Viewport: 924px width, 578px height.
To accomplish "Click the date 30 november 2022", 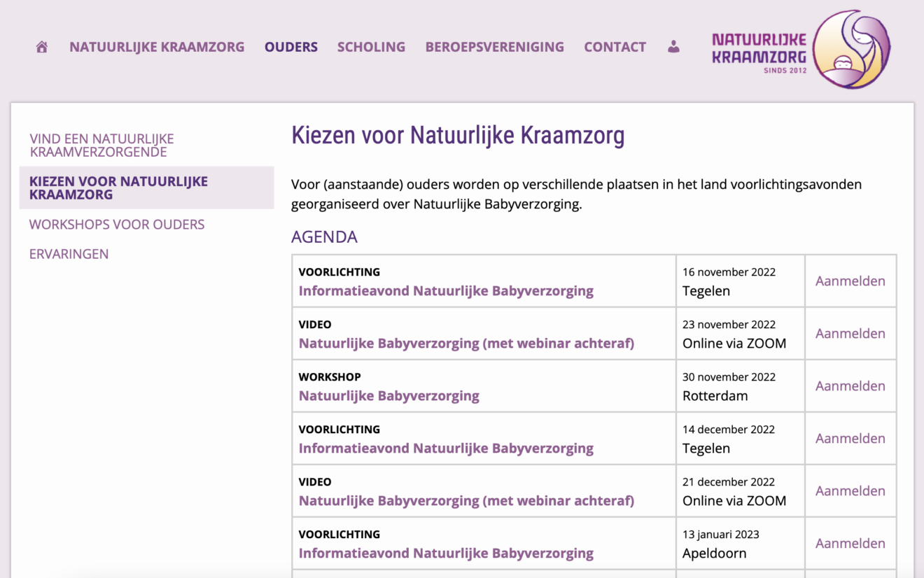I will [729, 377].
